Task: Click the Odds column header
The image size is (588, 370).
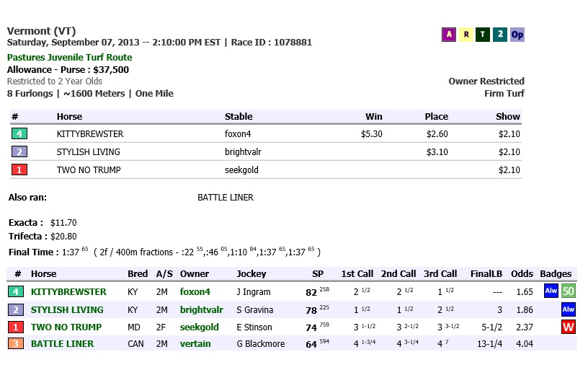Action: (522, 274)
